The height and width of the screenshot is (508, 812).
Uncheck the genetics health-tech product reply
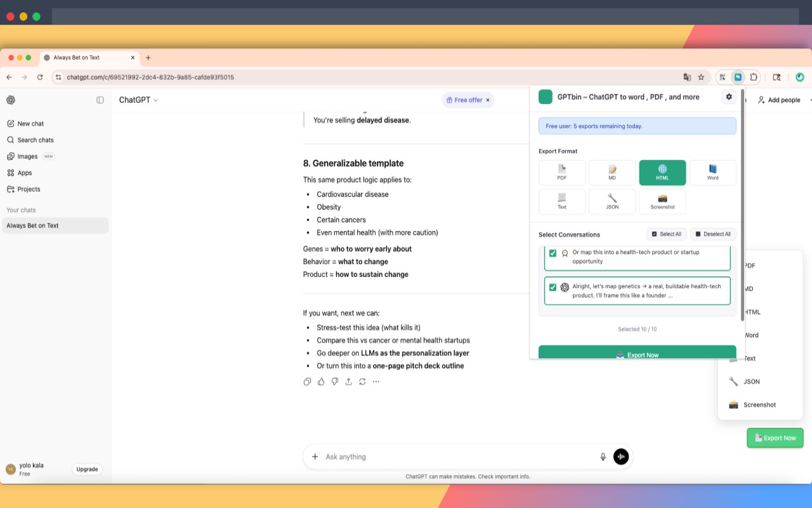(x=553, y=287)
